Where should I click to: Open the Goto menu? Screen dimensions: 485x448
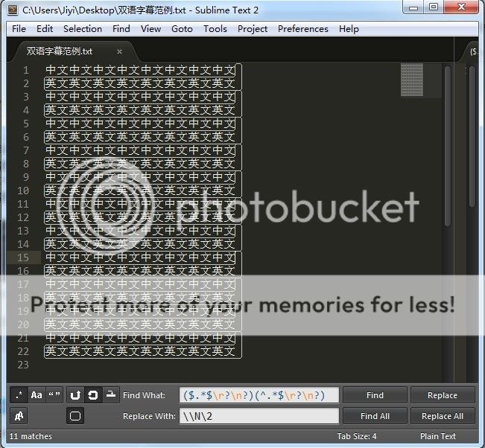pyautogui.click(x=182, y=29)
